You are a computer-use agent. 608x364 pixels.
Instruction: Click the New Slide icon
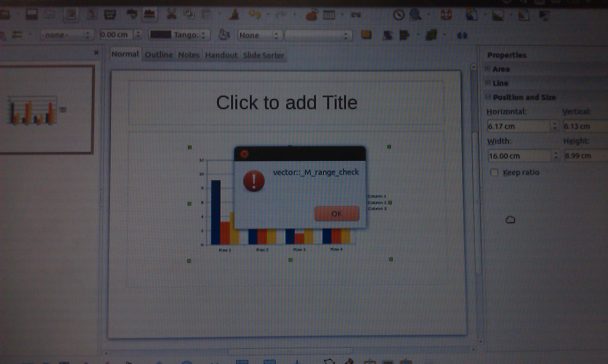471,14
